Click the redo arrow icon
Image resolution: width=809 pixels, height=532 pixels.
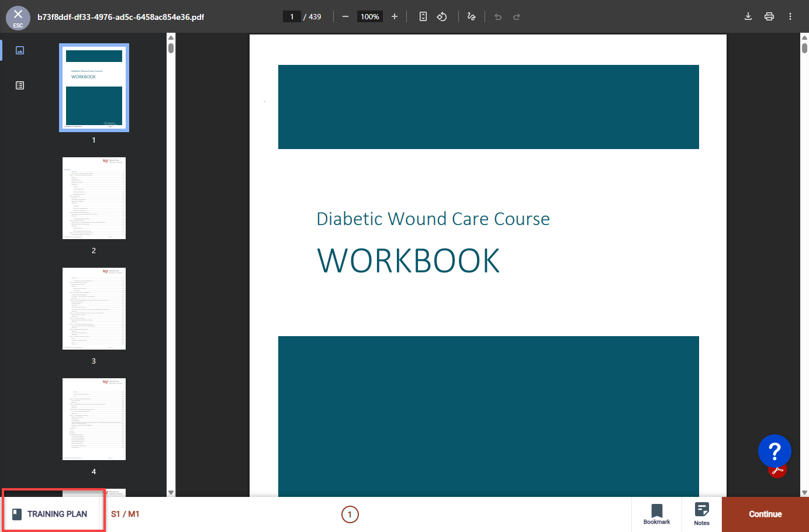[x=517, y=16]
